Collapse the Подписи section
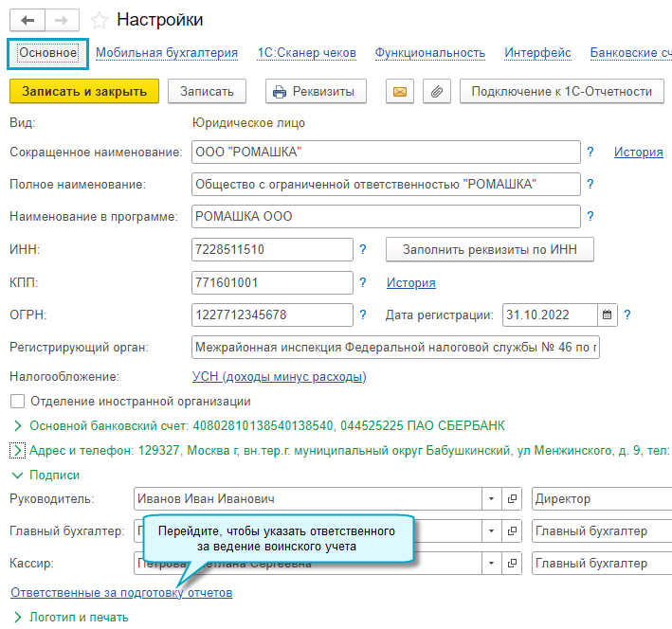Image resolution: width=672 pixels, height=629 pixels. tap(18, 476)
